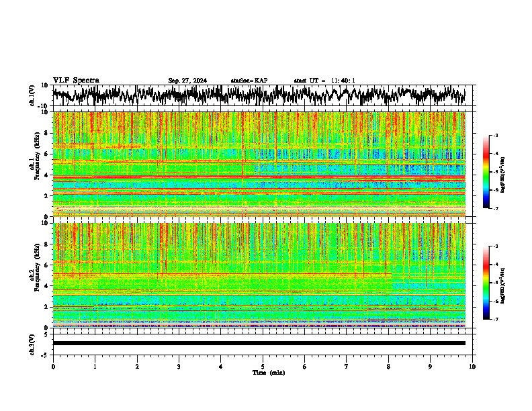Click the ch.1 colorbar "log(PSD)" units label
This screenshot has height=411, width=532.
[503, 175]
